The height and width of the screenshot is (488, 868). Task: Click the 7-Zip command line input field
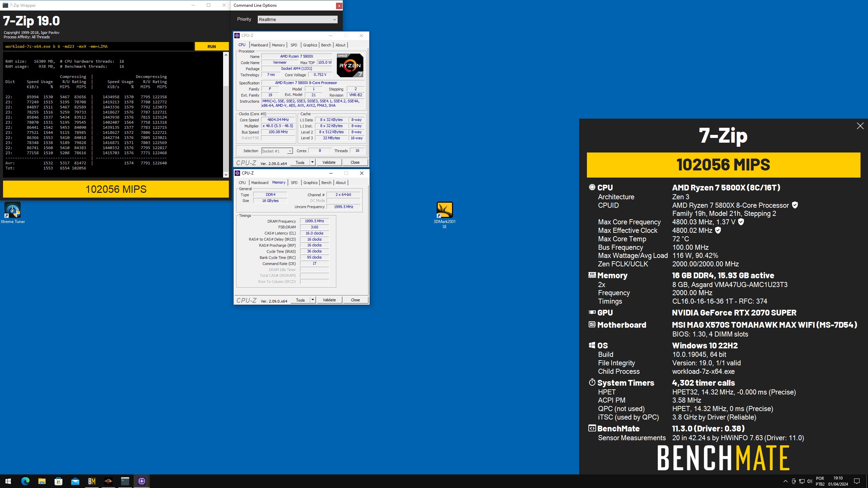point(98,46)
